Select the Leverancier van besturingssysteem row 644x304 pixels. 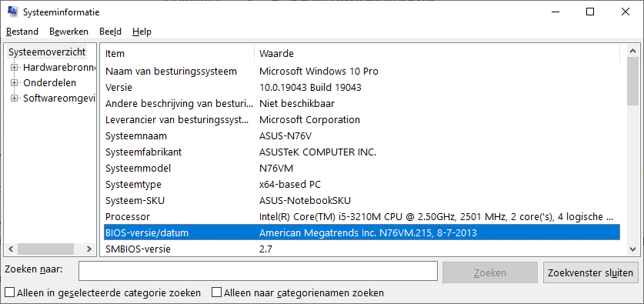(362, 120)
